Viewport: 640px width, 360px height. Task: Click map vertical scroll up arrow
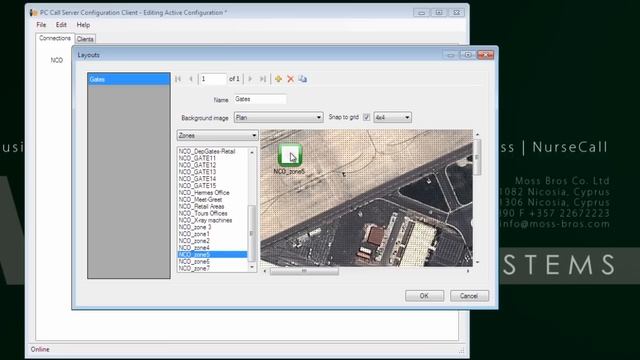(477, 134)
